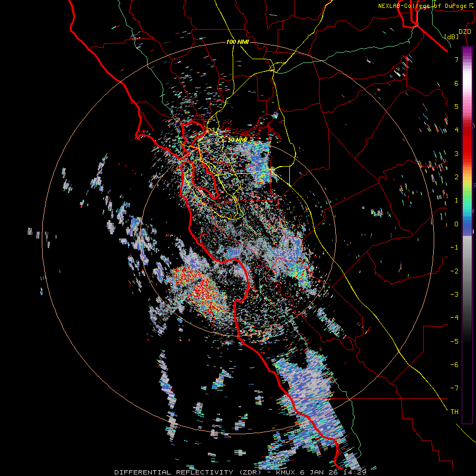The height and width of the screenshot is (476, 476).
Task: Click the 2 value on the scale
Action: point(456,177)
